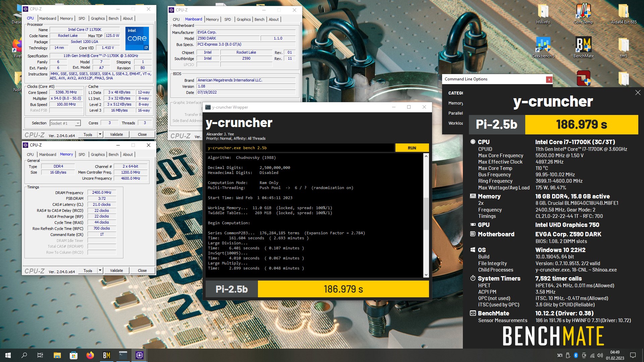Click the Safely Remove Hardware tray icon

click(x=568, y=355)
